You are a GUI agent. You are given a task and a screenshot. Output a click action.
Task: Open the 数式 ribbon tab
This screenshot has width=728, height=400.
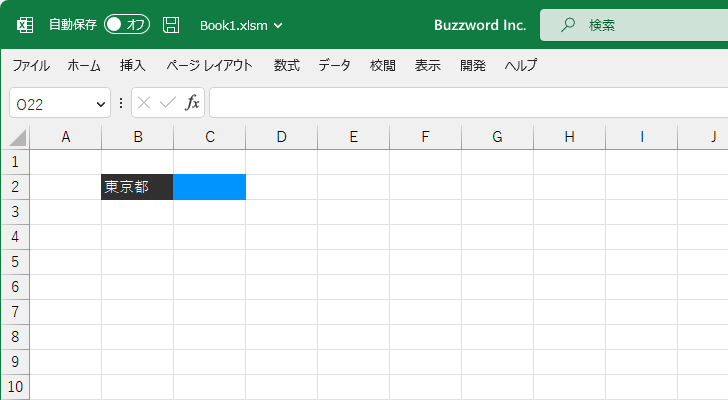point(286,65)
